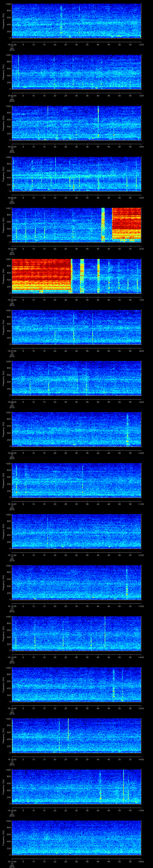The width and height of the screenshot is (153, 868).
Task: Pick the spectrogram panel starting at 16:04:00
Action: click(76, 174)
